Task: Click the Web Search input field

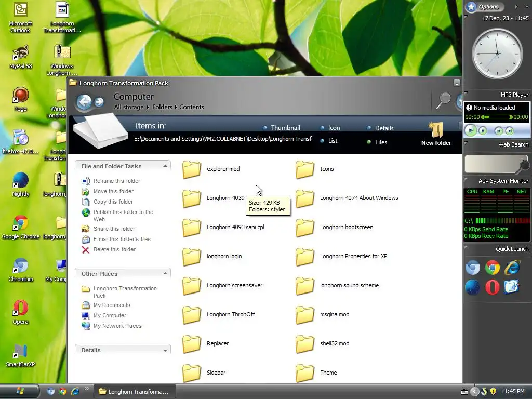Action: (x=492, y=164)
